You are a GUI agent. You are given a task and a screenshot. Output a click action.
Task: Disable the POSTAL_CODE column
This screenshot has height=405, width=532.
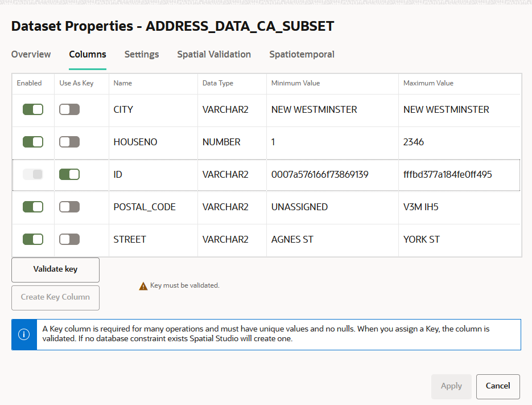32,207
